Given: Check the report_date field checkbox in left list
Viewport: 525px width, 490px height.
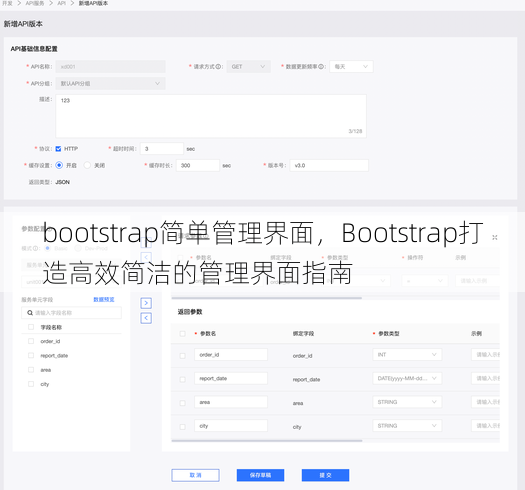Looking at the screenshot, I should pyautogui.click(x=31, y=355).
